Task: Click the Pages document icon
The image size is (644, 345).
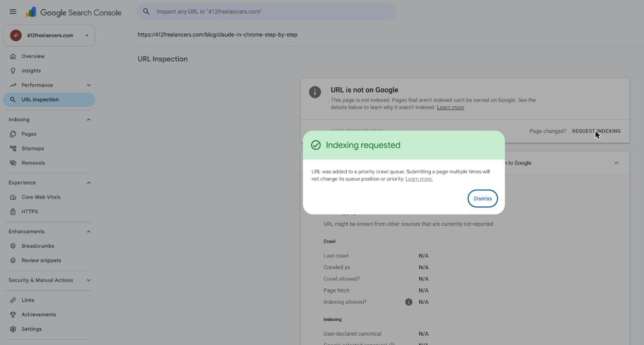Action: pos(13,134)
